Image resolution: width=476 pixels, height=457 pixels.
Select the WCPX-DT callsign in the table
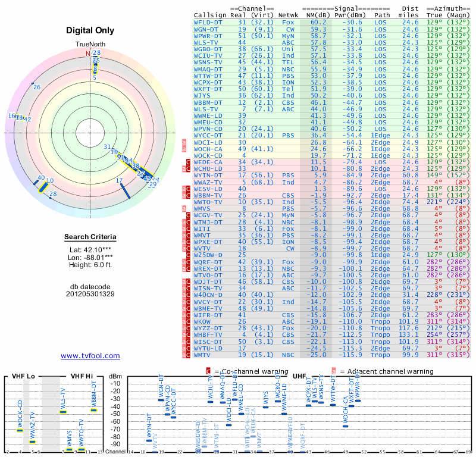click(x=208, y=83)
